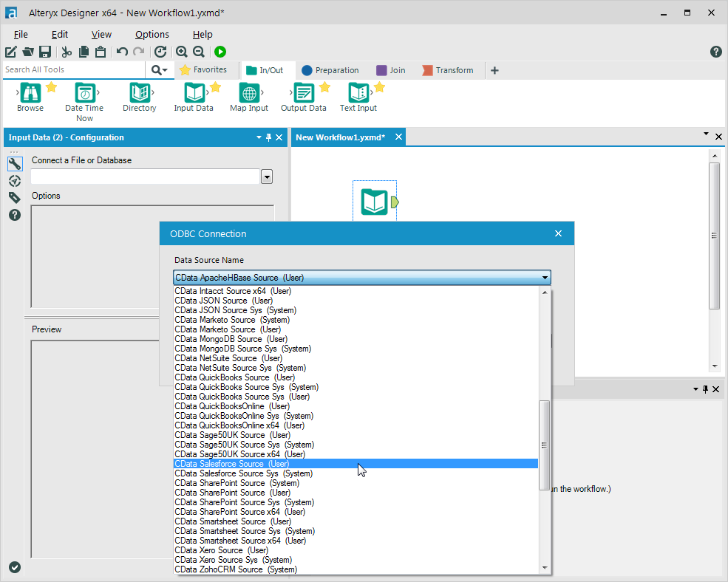Open the Help menu
This screenshot has height=582, width=728.
(x=203, y=35)
